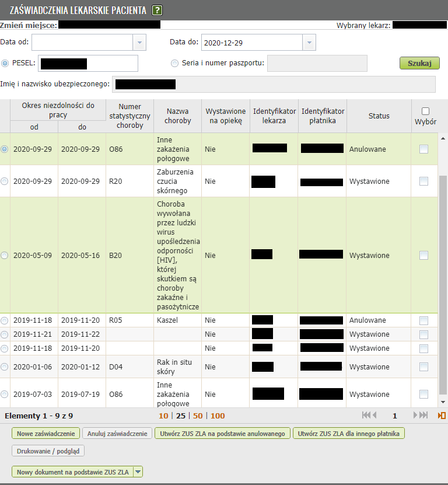Click the Status column header
This screenshot has width=448, height=485.
379,116
